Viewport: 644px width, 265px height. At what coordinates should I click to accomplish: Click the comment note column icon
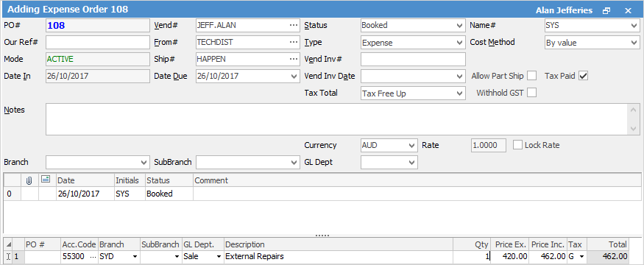pyautogui.click(x=46, y=180)
